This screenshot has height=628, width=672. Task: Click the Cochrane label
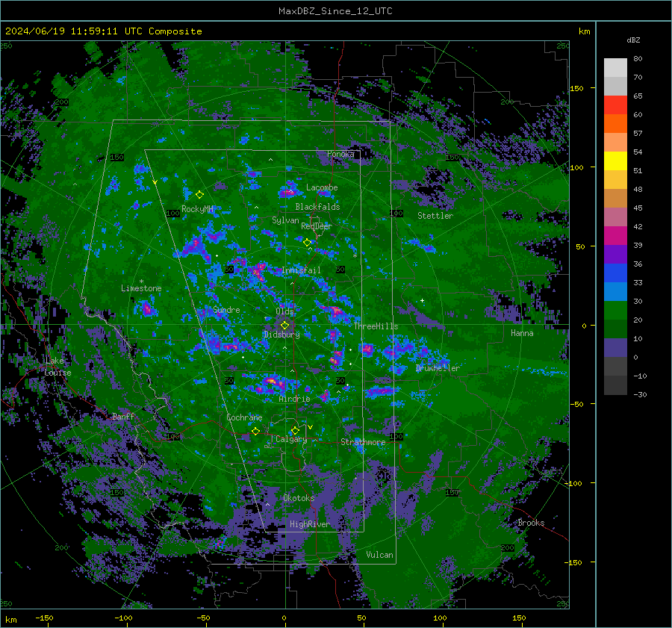click(244, 417)
